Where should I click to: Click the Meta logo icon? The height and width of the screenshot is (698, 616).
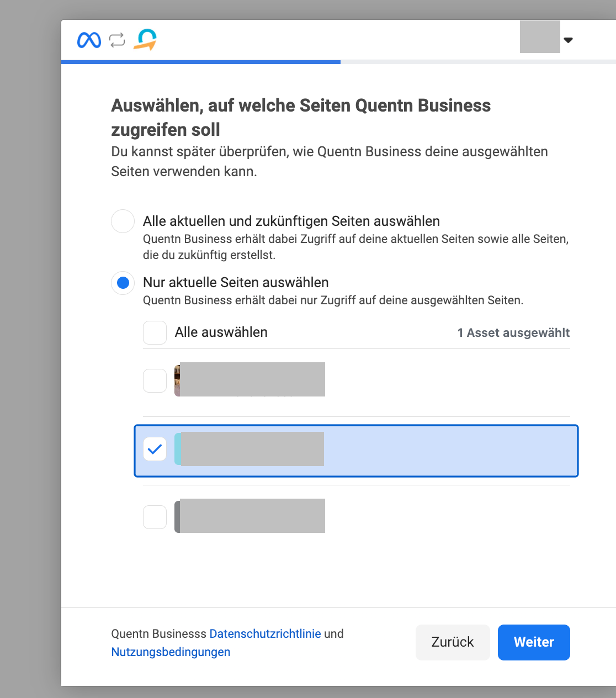pos(89,40)
